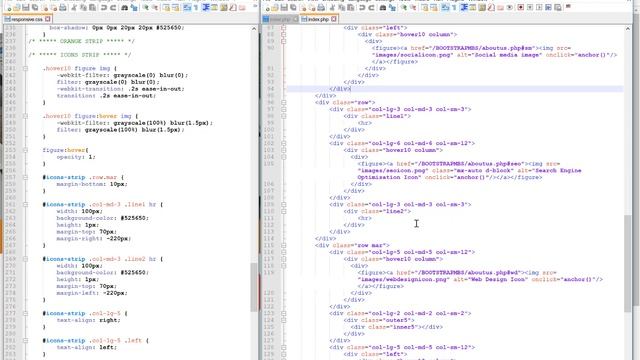Screen dimensions: 640x360
Task: Click Print icon in right window toolbar
Action: click(x=321, y=7)
